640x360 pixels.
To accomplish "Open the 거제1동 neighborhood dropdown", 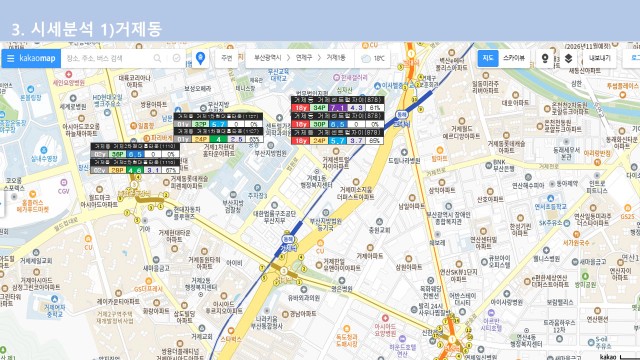I will pyautogui.click(x=336, y=58).
